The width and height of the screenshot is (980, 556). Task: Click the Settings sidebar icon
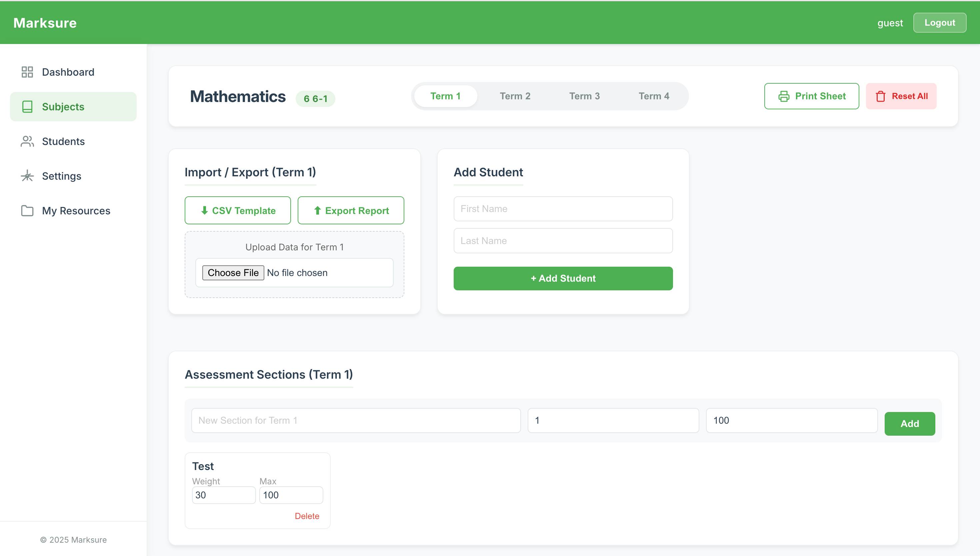[x=27, y=176]
